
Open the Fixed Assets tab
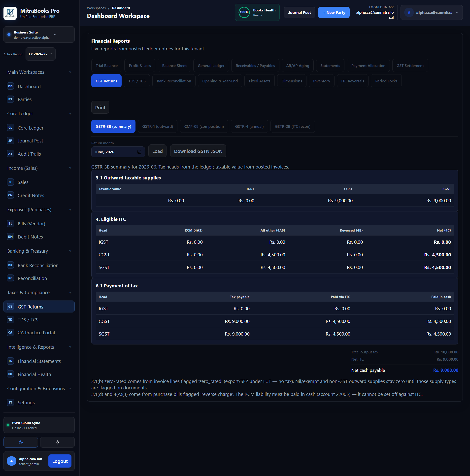click(x=259, y=81)
